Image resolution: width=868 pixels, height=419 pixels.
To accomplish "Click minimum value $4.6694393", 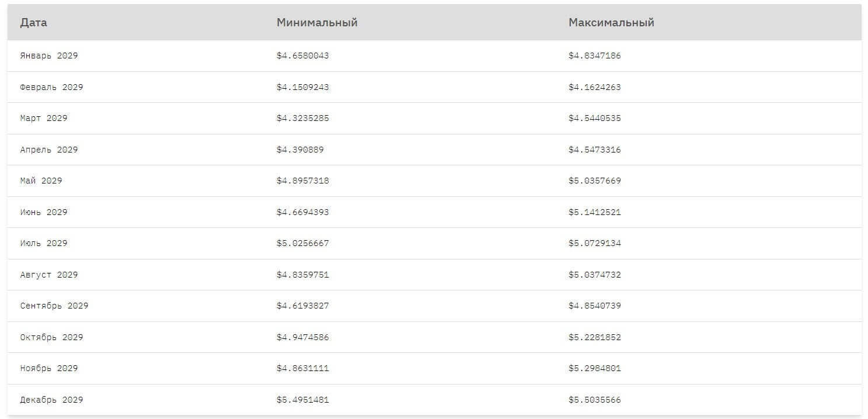I will click(302, 212).
